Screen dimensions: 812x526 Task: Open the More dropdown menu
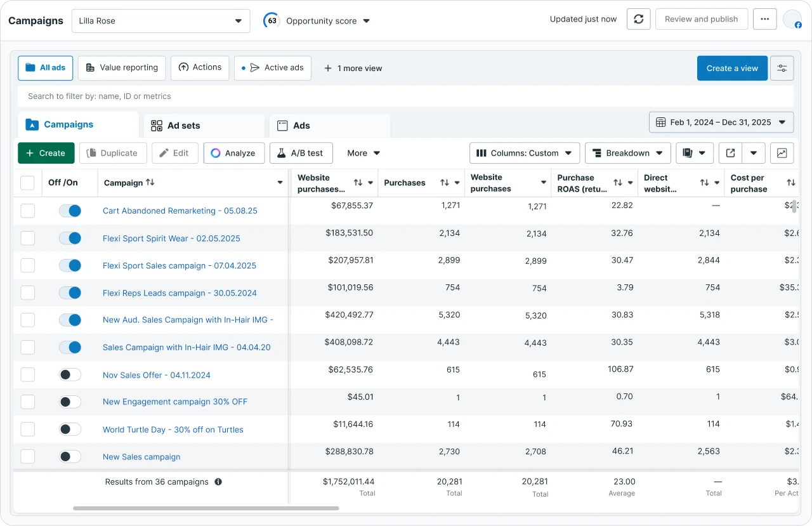(363, 153)
